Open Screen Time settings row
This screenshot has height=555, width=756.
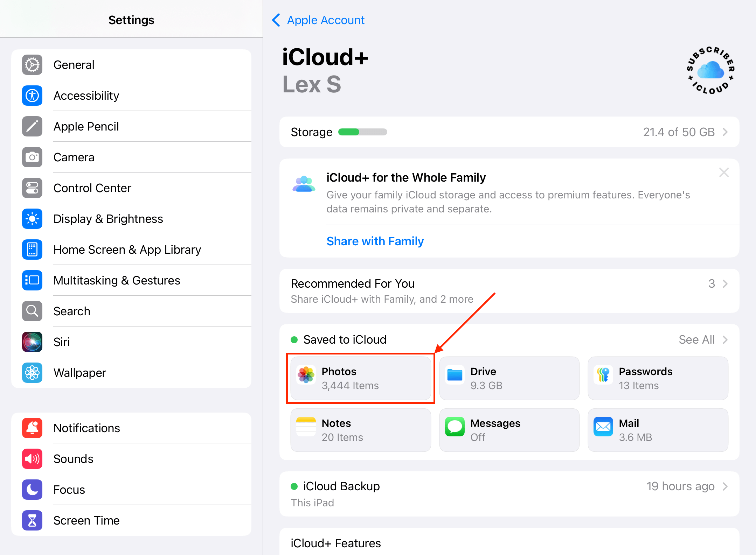[x=131, y=520]
